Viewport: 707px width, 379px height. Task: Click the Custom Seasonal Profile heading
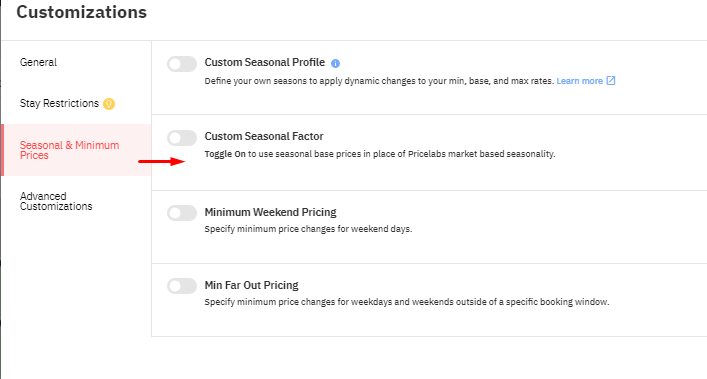pyautogui.click(x=265, y=62)
